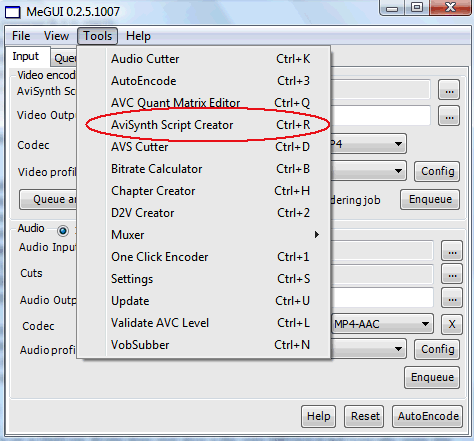The height and width of the screenshot is (441, 474).
Task: Switch to the Queue tab
Action: point(64,59)
